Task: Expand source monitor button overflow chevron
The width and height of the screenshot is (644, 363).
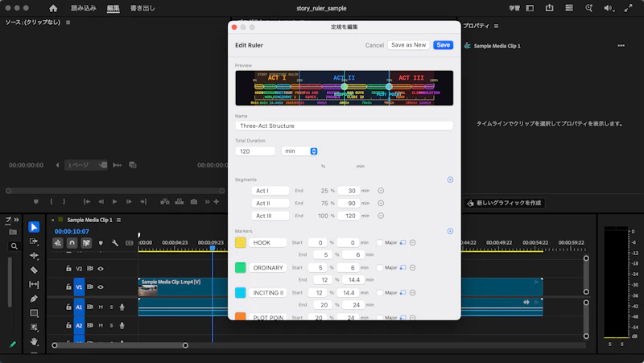Action: [207, 201]
